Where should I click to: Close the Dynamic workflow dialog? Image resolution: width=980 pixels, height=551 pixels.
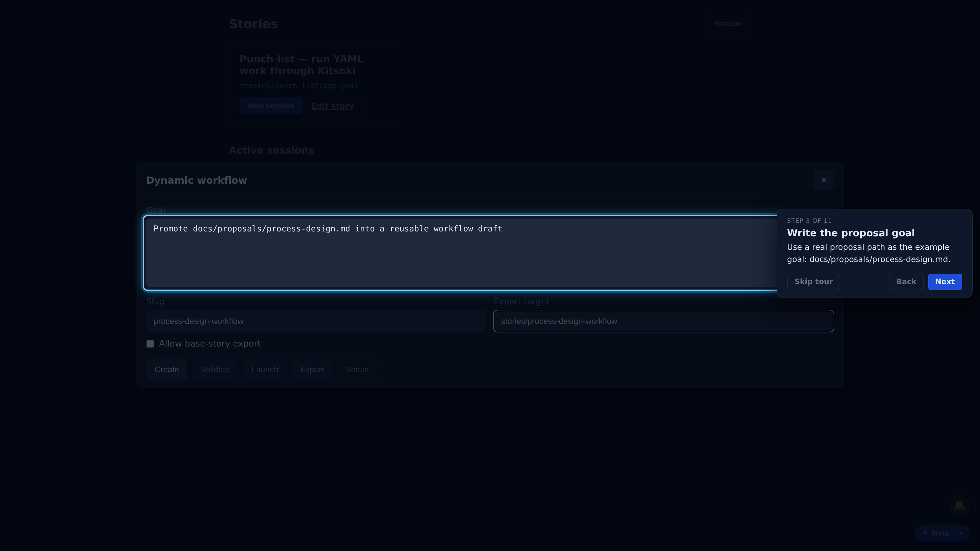pyautogui.click(x=824, y=180)
